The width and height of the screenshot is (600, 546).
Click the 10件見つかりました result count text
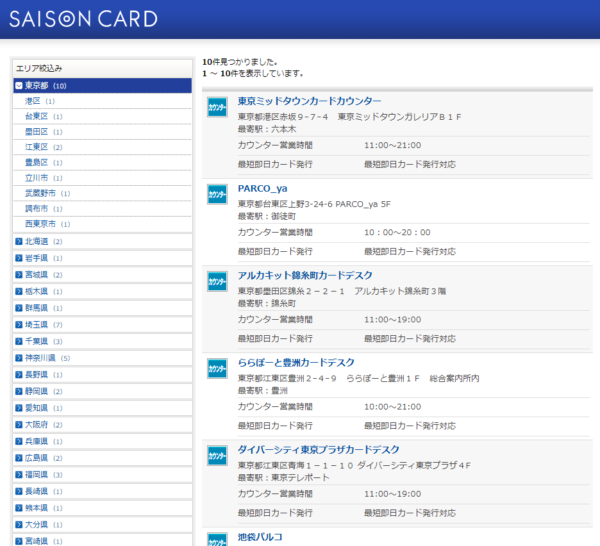[x=240, y=62]
